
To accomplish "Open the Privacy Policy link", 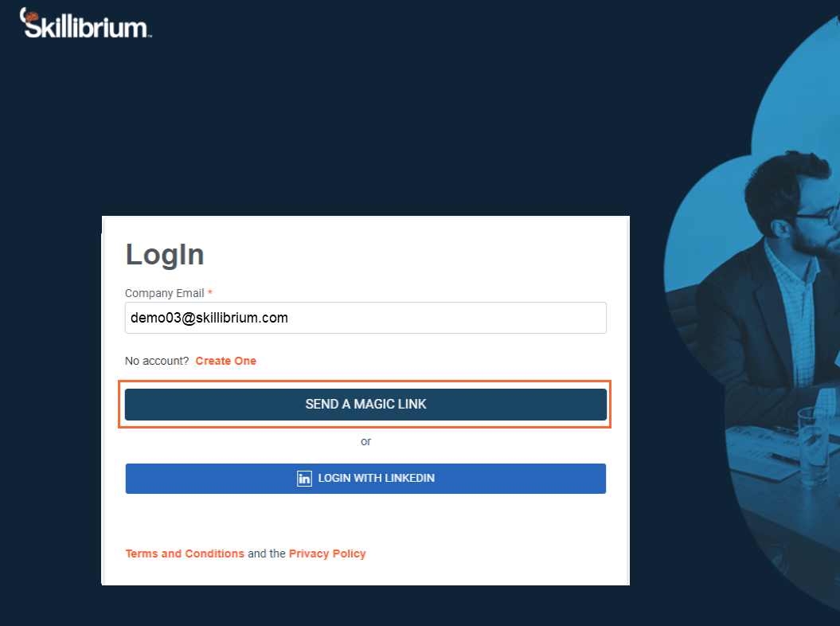I will click(x=327, y=554).
